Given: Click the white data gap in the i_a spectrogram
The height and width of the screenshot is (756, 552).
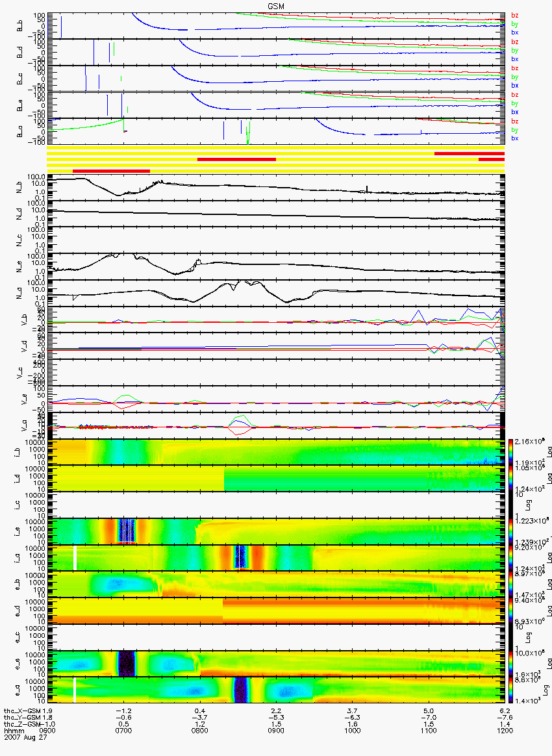Looking at the screenshot, I should tap(75, 558).
